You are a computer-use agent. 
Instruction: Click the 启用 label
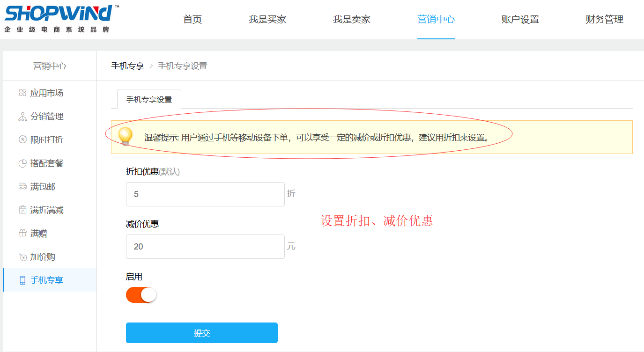pos(134,277)
